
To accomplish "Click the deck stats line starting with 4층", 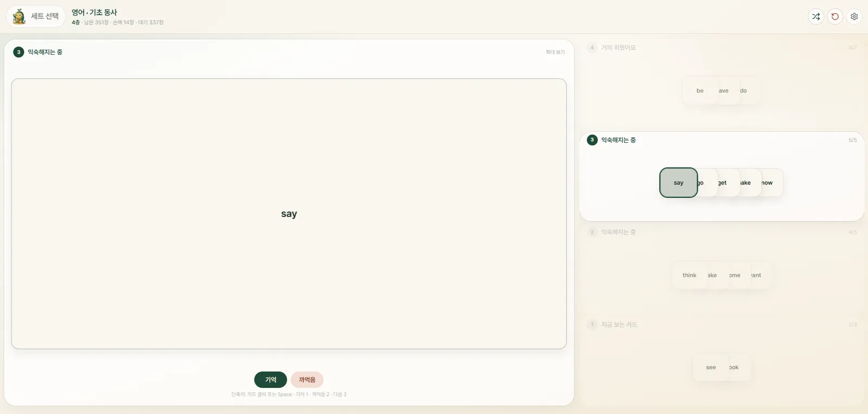I will click(x=118, y=22).
